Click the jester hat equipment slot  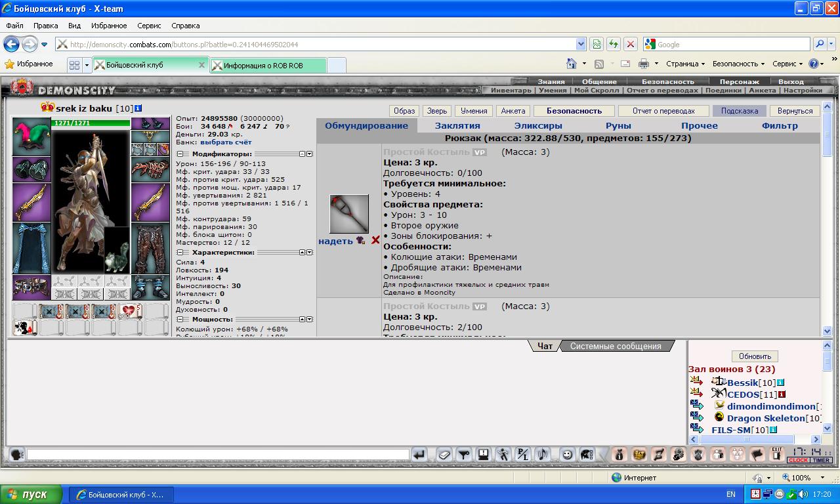(31, 136)
